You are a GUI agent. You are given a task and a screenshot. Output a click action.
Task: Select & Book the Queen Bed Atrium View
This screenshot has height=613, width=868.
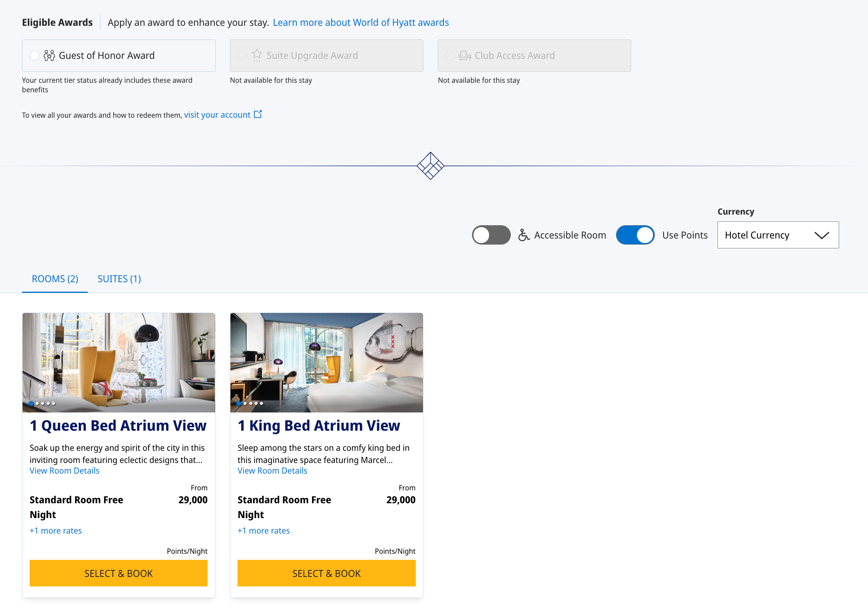coord(119,573)
